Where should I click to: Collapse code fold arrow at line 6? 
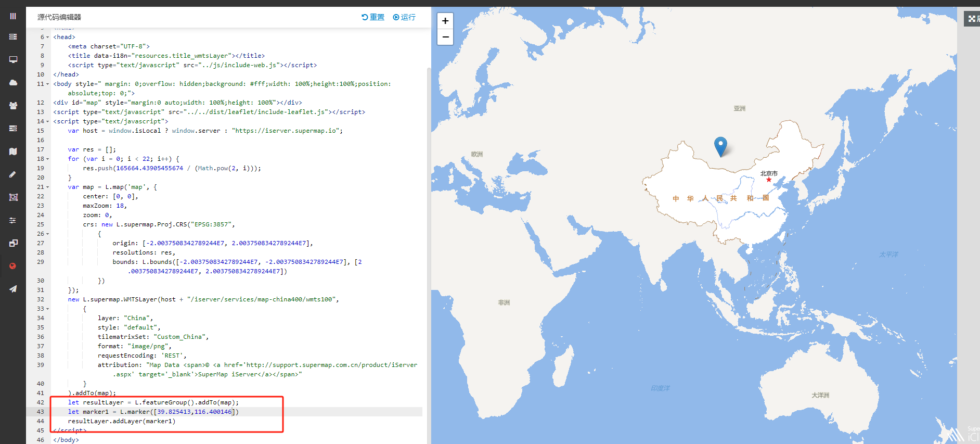[48, 37]
